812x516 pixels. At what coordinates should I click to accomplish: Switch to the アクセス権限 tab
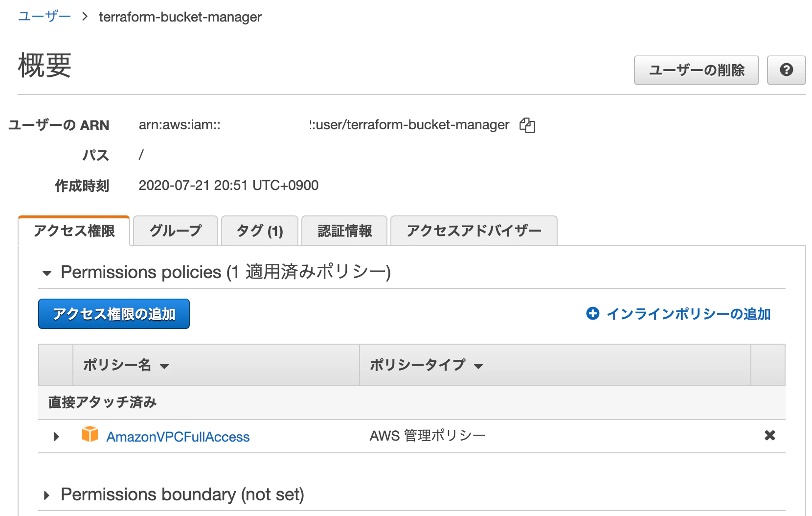click(x=74, y=231)
